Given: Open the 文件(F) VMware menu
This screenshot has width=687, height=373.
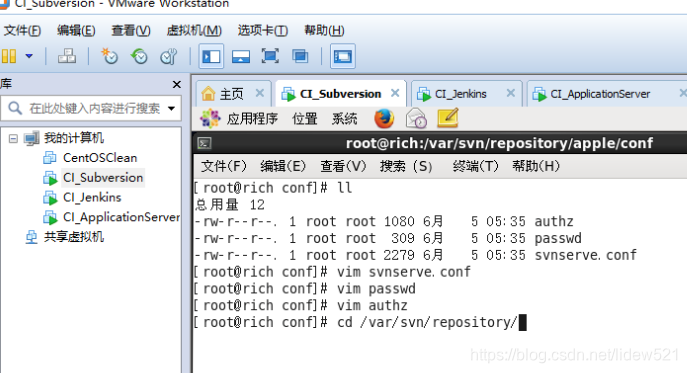Looking at the screenshot, I should [22, 30].
